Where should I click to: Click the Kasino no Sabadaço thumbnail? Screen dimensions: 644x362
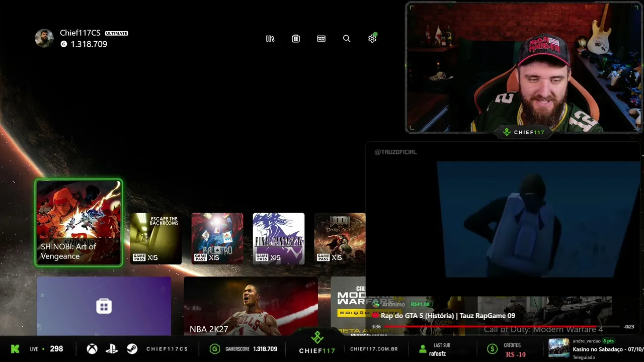558,348
